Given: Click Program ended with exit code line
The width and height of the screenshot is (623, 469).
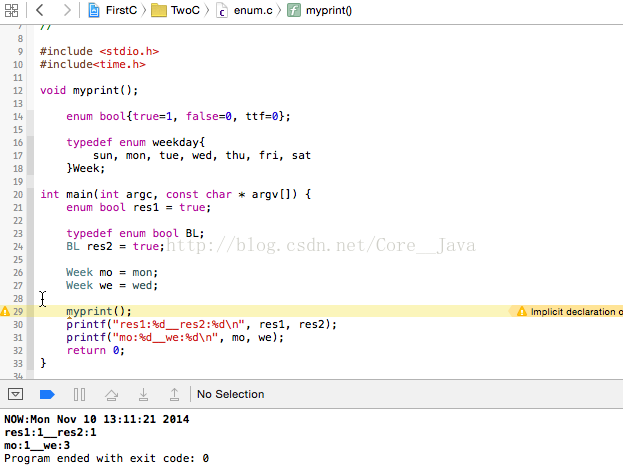Looking at the screenshot, I should point(106,459).
